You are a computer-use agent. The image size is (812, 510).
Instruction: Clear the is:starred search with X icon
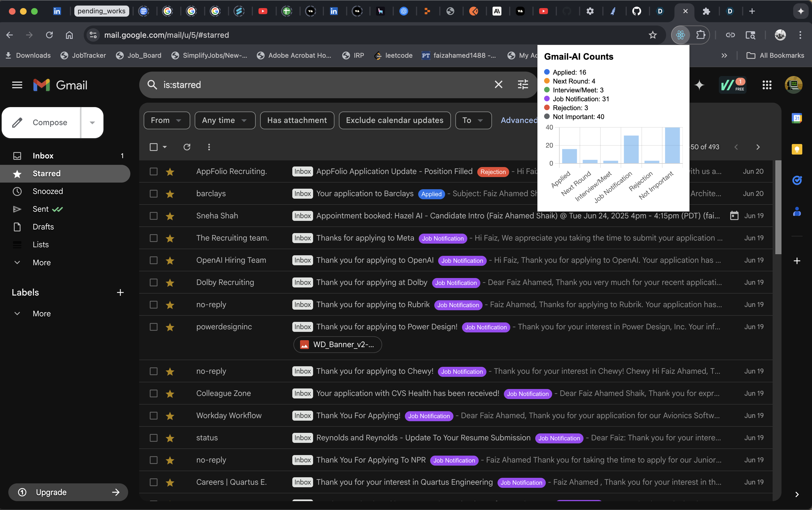pyautogui.click(x=498, y=84)
